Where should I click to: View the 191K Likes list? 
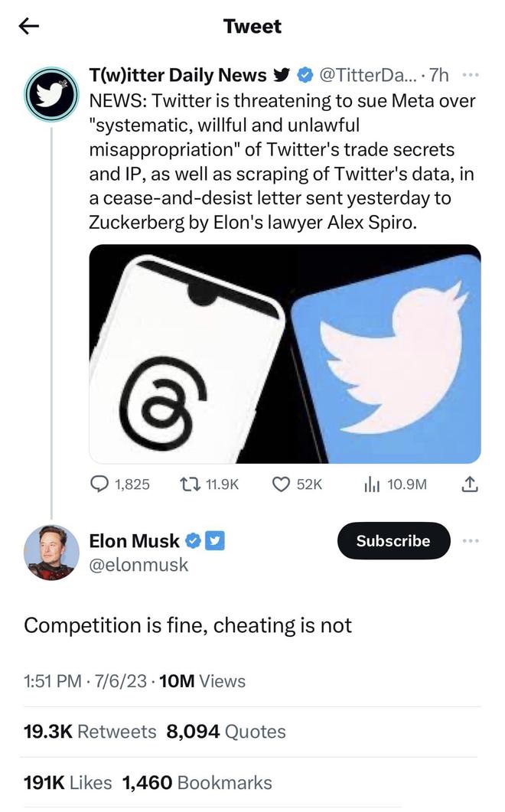(68, 783)
